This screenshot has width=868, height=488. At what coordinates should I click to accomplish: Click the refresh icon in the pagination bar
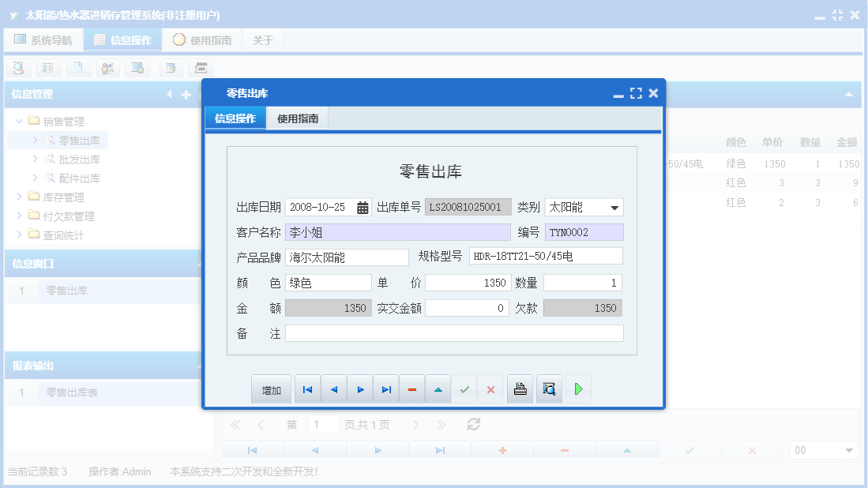pyautogui.click(x=472, y=424)
